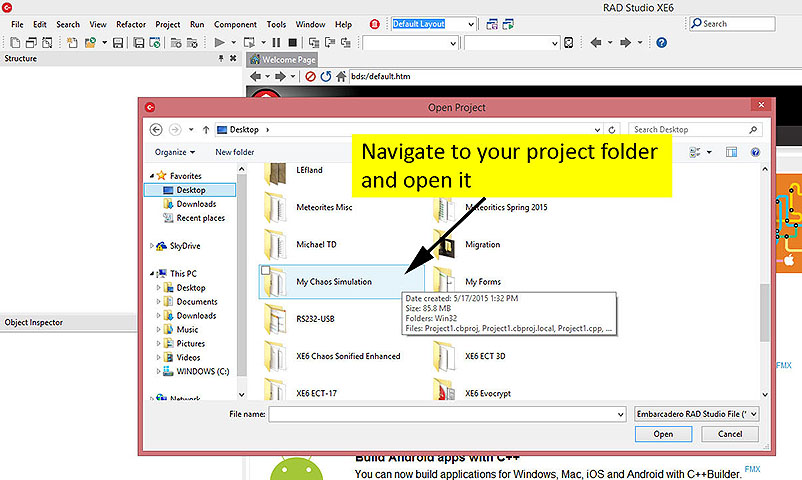Open the Component menu

235,24
